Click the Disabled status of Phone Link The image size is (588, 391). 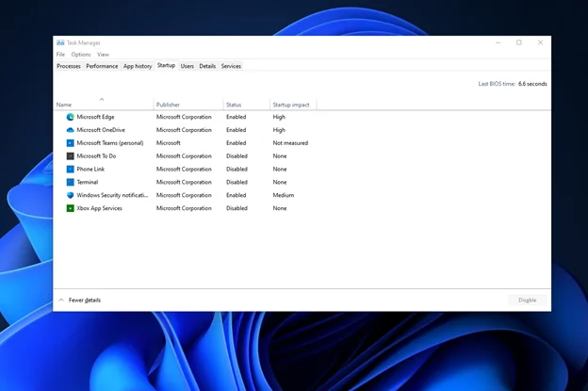[237, 169]
